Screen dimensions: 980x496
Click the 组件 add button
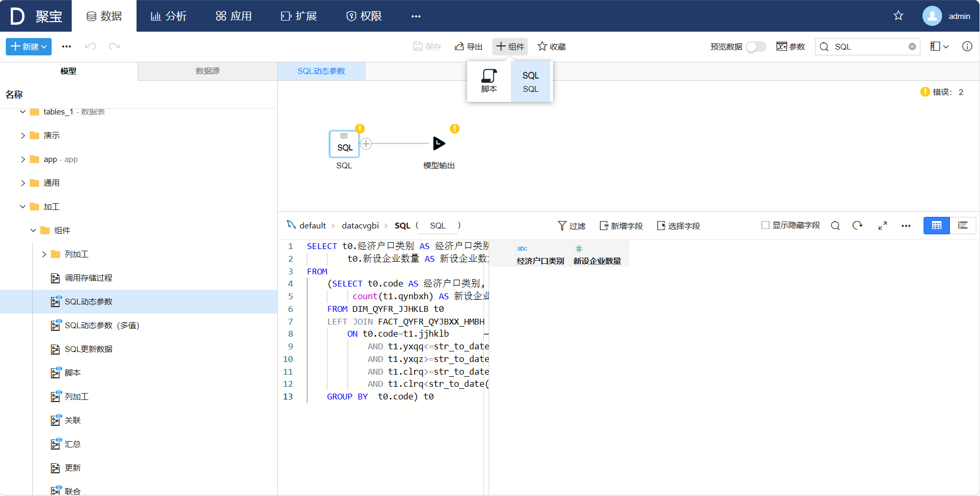pos(510,46)
